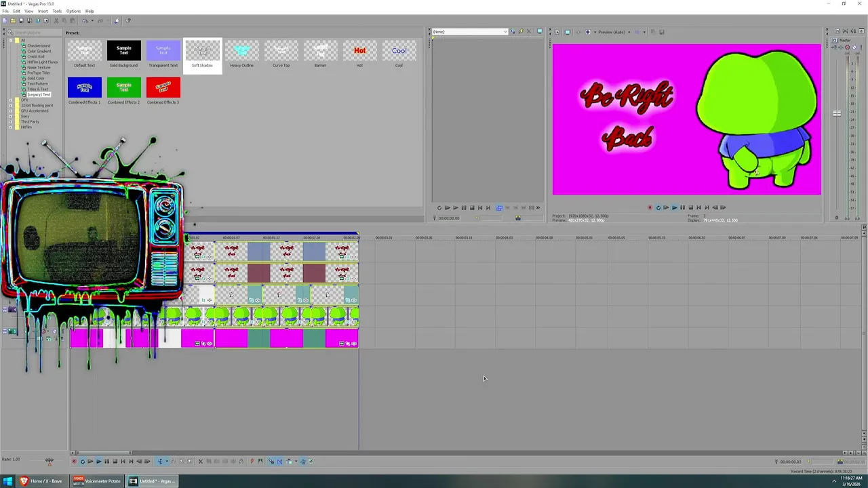Click Go to End in timeline transport
Viewport: 868px width, 488px height.
pyautogui.click(x=131, y=462)
